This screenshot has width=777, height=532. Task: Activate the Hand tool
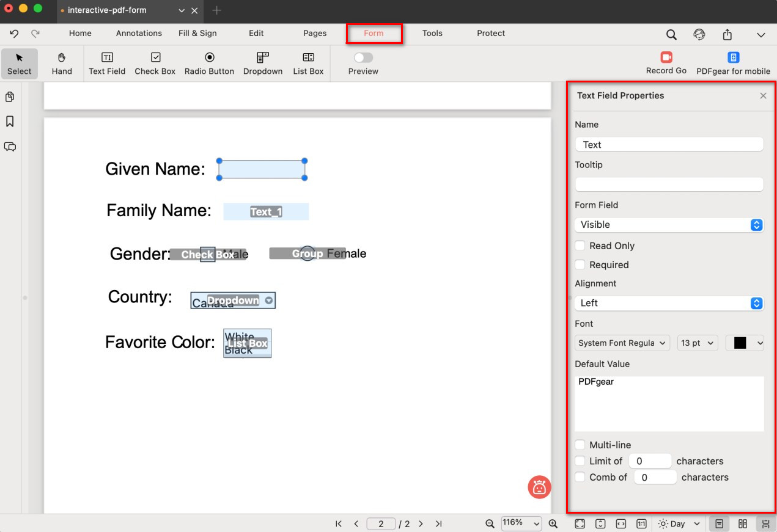[62, 64]
